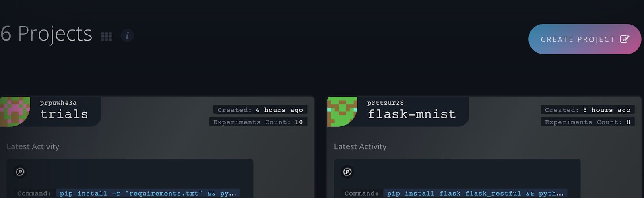Select the project ID prttzur28
644x198 pixels.
tap(386, 103)
